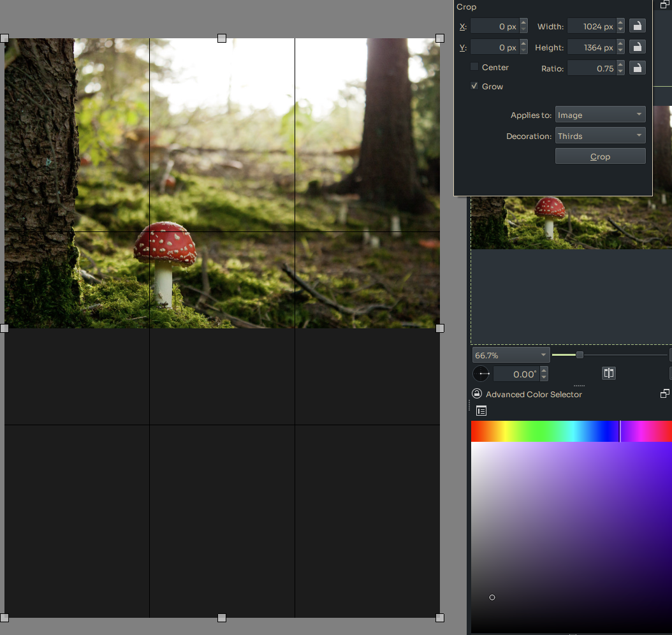The height and width of the screenshot is (635, 672).
Task: Click the Height value field
Action: [x=592, y=47]
